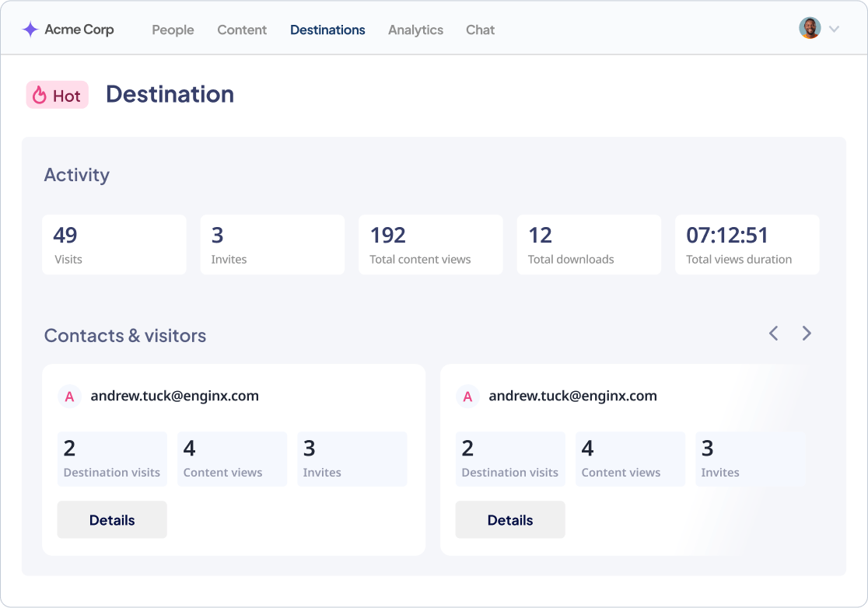Click the user profile avatar
The image size is (868, 608).
tap(810, 29)
